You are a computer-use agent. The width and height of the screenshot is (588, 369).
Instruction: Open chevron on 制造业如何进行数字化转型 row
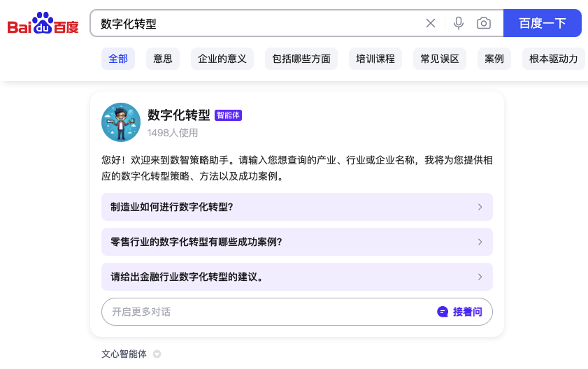[480, 207]
